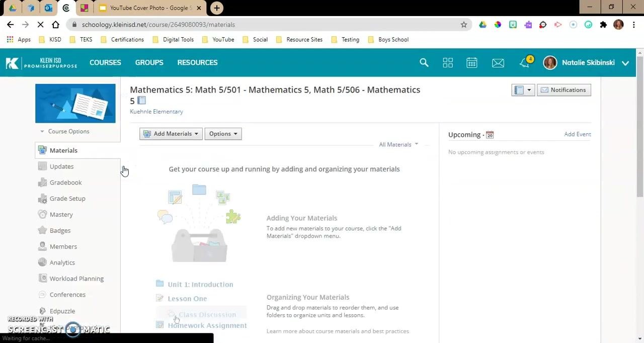Open a new browser tab
The image size is (644, 343).
(216, 8)
